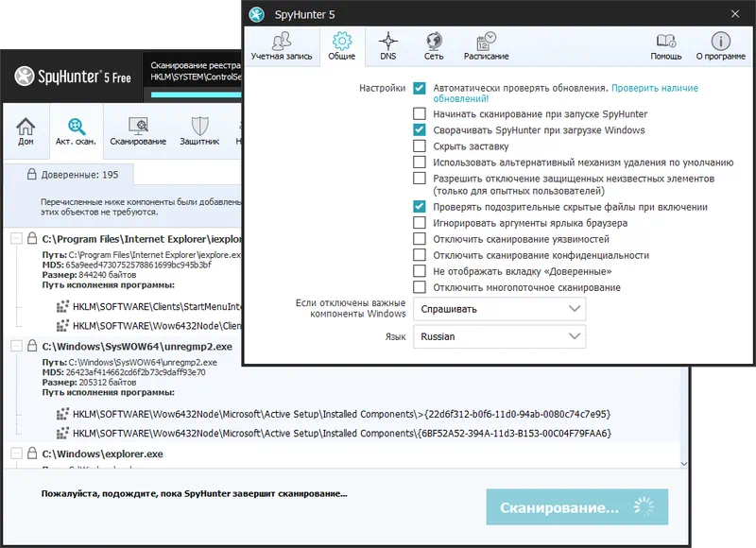Toggle Автоматически проверять обновления checkbox
The height and width of the screenshot is (548, 756).
coord(420,88)
